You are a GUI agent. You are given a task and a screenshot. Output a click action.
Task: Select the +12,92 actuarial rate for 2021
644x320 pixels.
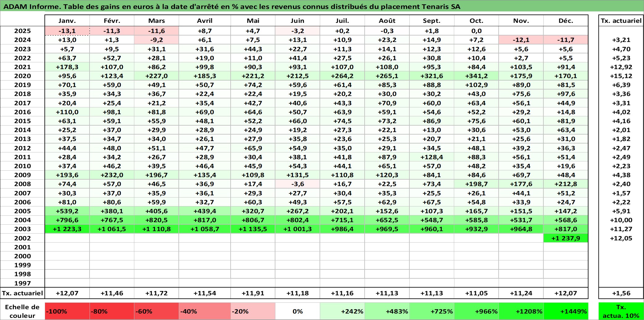coord(621,67)
